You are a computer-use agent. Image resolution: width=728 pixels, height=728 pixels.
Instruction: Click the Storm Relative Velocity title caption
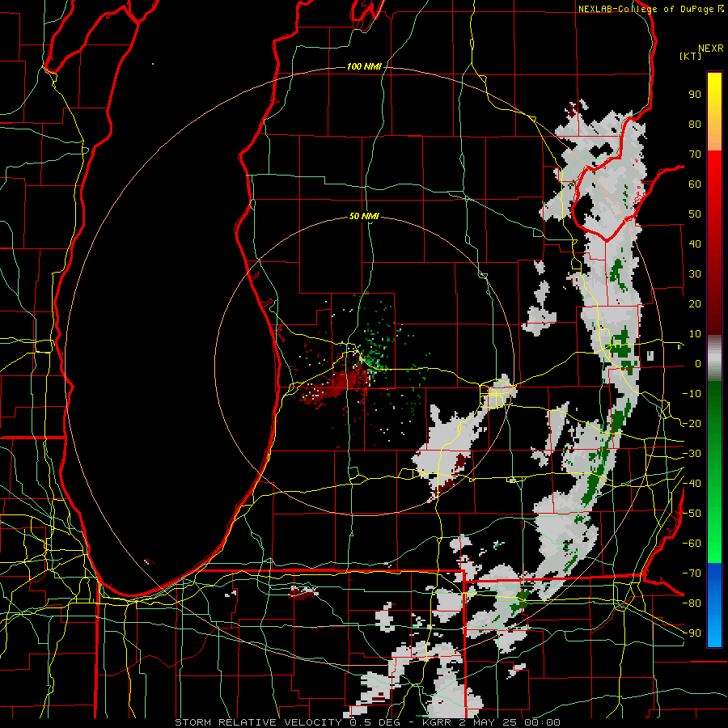pyautogui.click(x=367, y=722)
